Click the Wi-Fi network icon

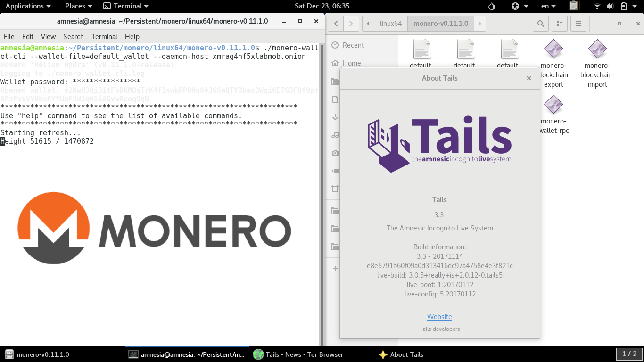point(597,6)
